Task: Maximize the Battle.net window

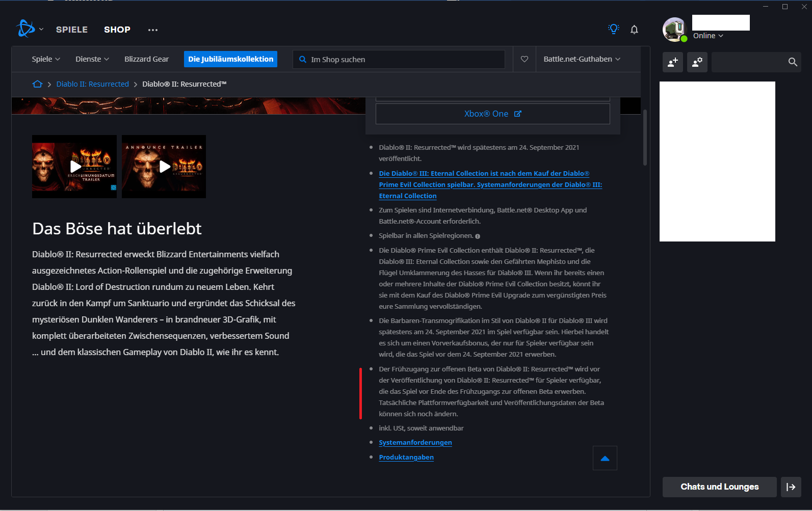Action: point(785,7)
